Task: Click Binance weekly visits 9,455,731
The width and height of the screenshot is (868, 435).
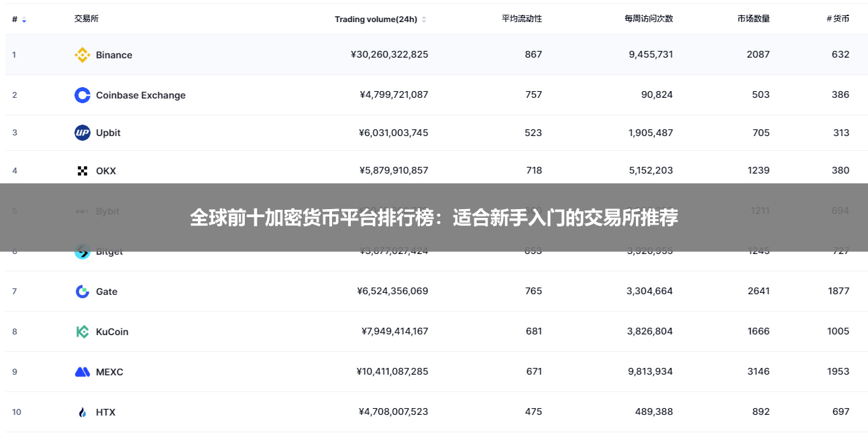Action: [651, 54]
